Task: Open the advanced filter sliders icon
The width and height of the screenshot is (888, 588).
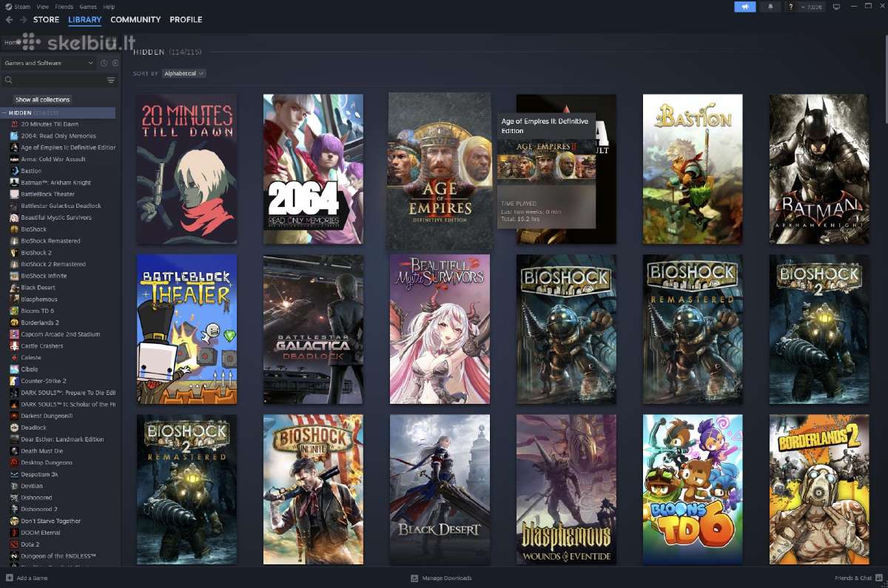Action: pyautogui.click(x=111, y=81)
